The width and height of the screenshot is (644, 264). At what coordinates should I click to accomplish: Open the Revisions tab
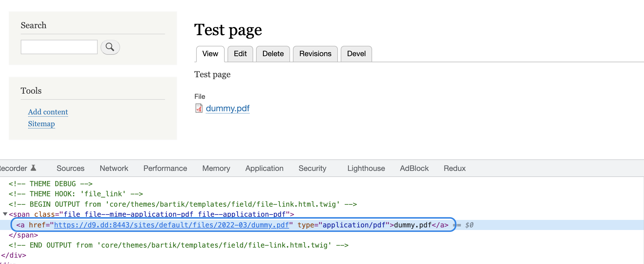pos(315,54)
